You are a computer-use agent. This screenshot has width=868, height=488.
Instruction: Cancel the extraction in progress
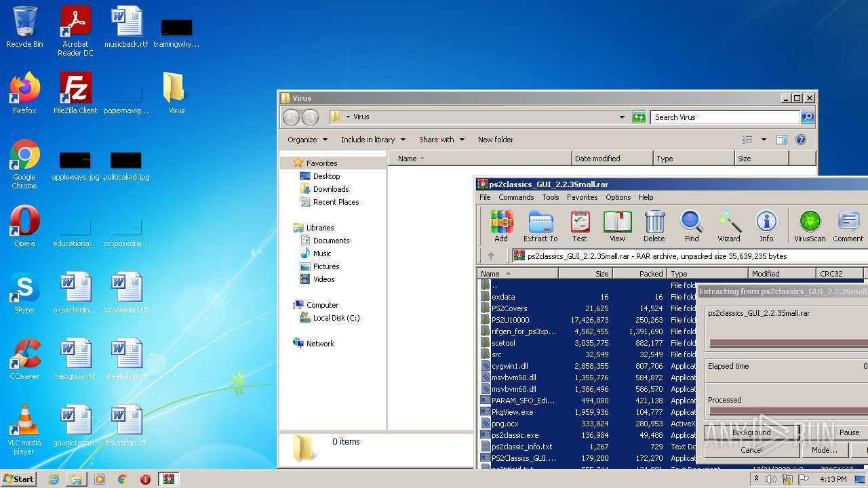point(751,450)
